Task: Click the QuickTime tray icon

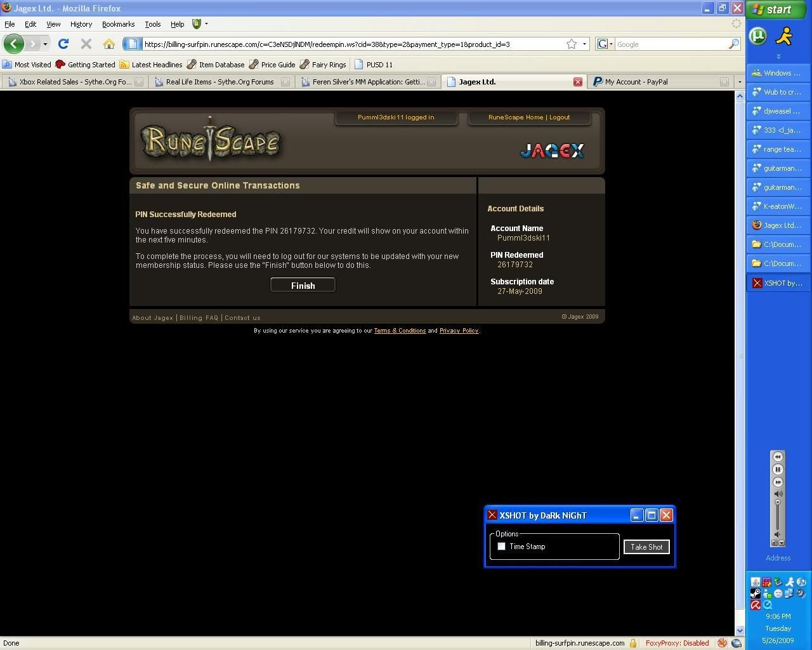Action: click(768, 605)
